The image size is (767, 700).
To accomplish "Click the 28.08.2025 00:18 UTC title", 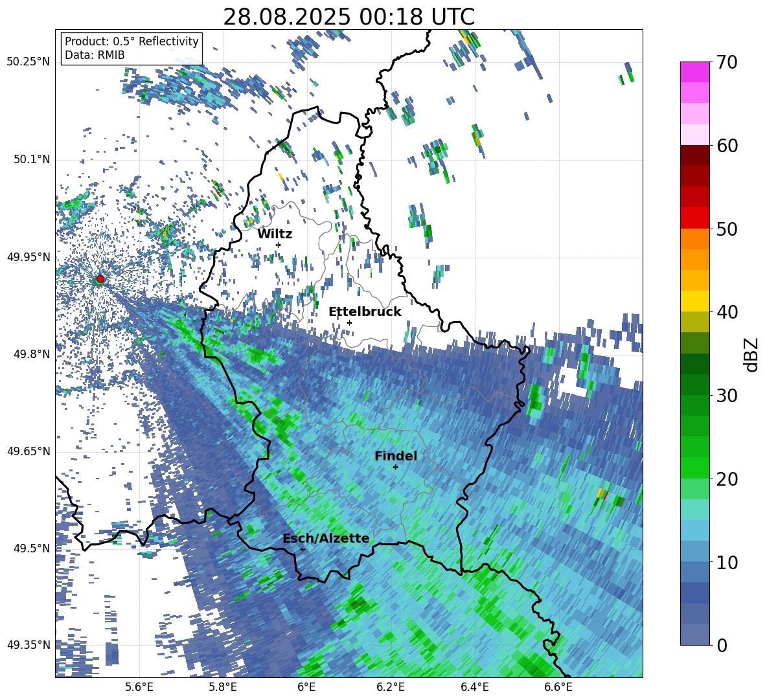I will 349,17.
